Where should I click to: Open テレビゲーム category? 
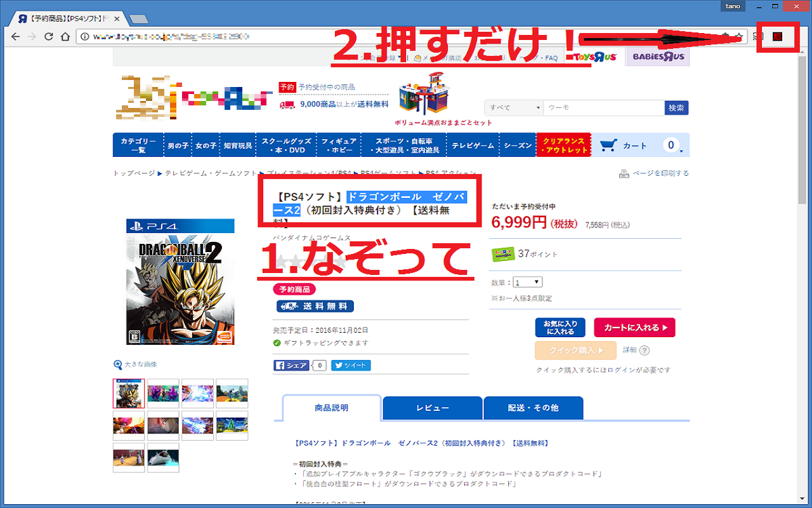[473, 145]
